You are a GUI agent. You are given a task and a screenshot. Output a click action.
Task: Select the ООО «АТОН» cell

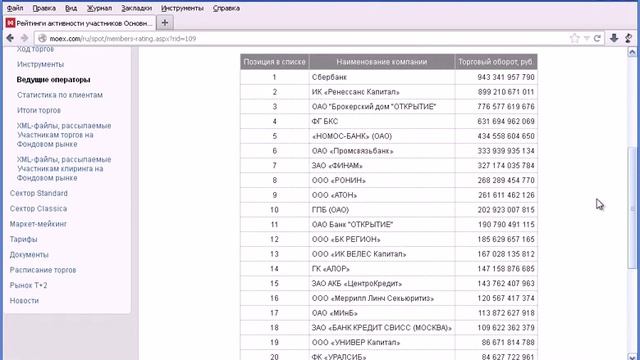382,195
